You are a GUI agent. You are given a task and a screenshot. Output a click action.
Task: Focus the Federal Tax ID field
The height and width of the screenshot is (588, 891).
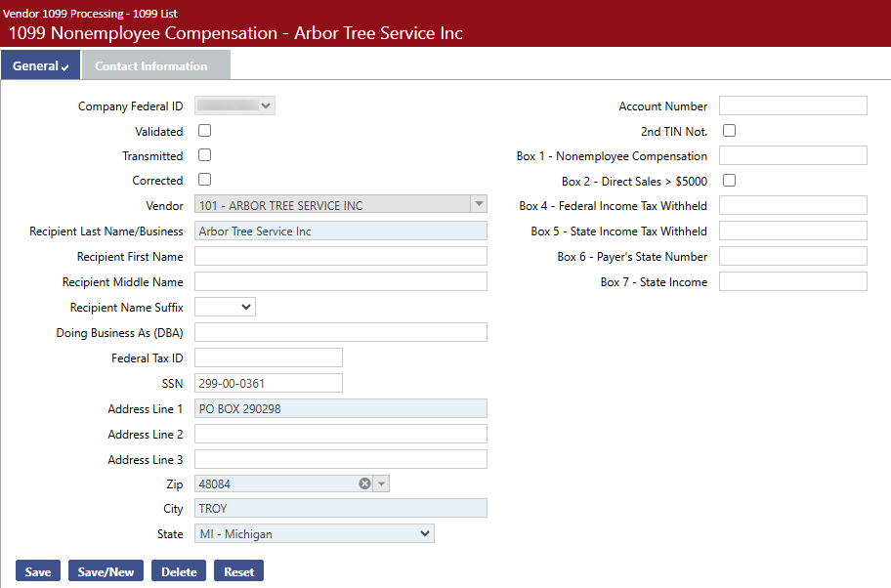click(269, 357)
